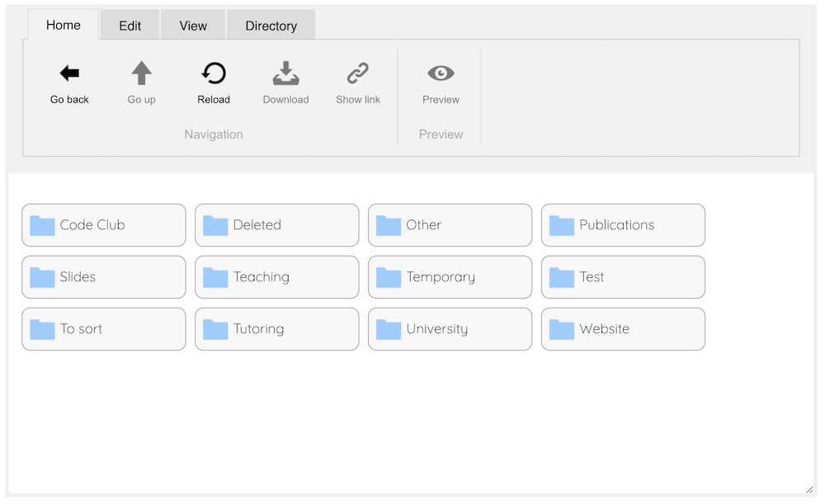Screen dimensions: 825x504
Task: Click the Go up arrow icon
Action: click(x=142, y=73)
